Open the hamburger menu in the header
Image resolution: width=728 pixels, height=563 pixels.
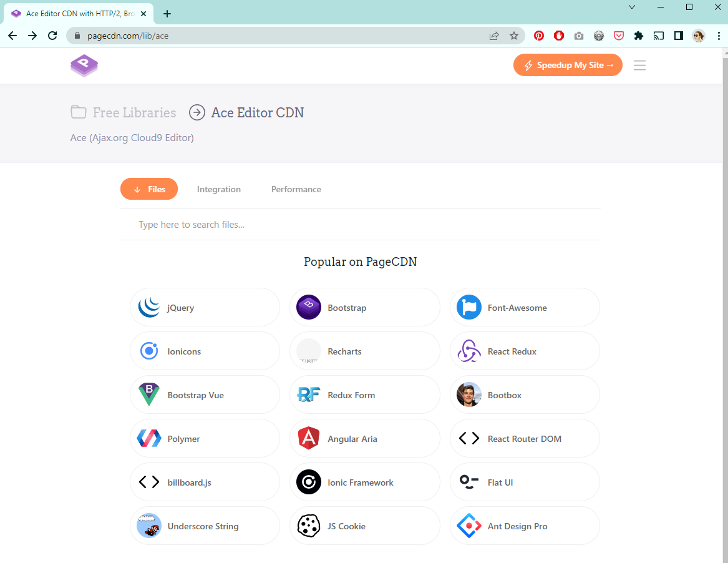639,65
